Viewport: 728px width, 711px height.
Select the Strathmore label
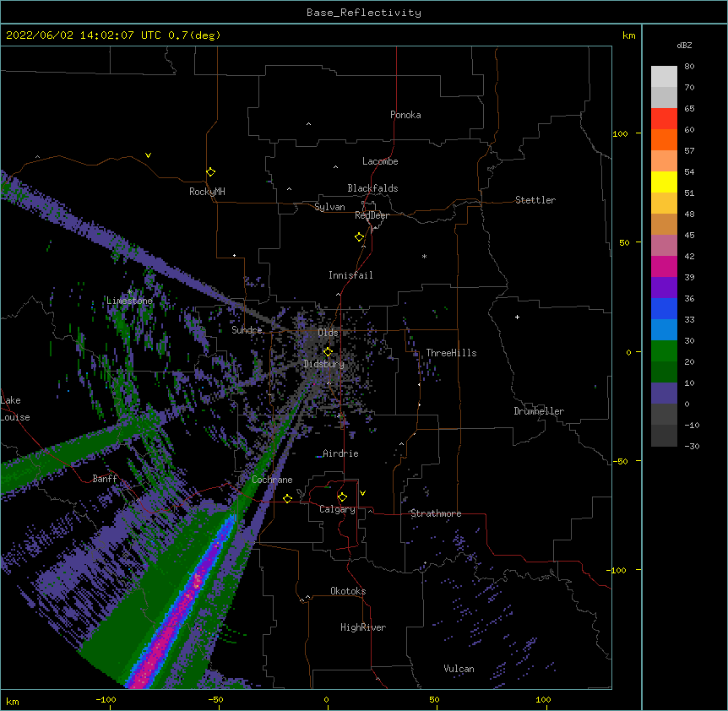tap(436, 513)
